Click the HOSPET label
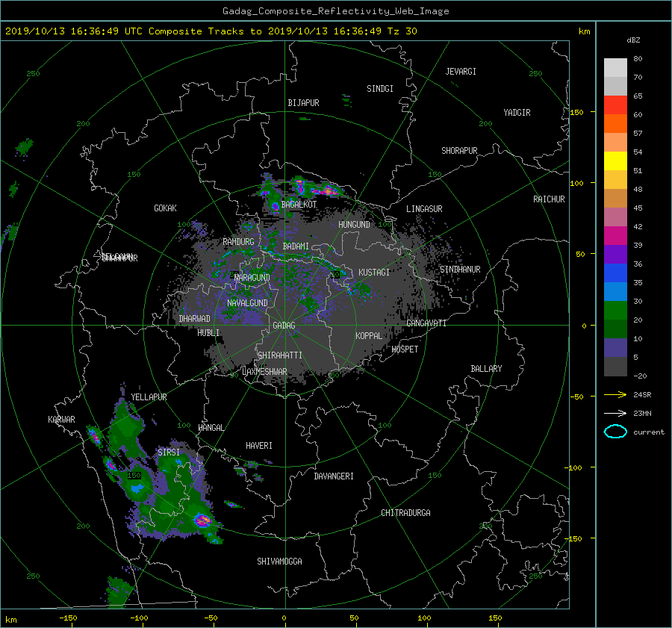 click(x=405, y=349)
